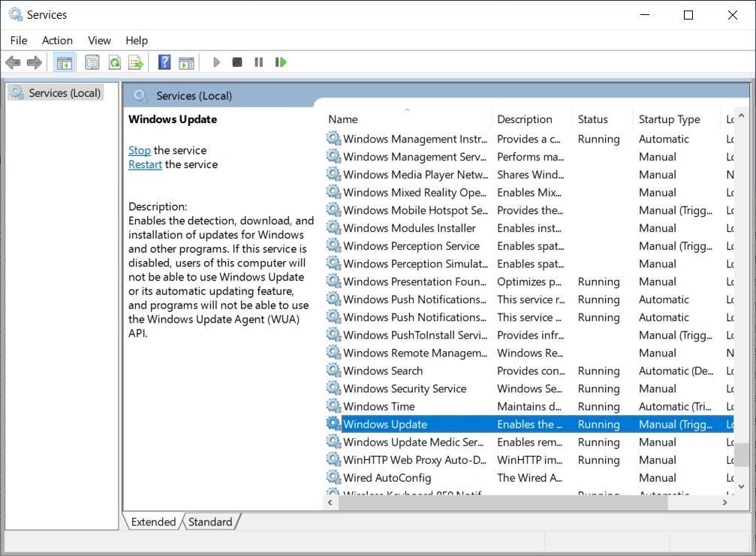Open the Action menu

tap(57, 41)
